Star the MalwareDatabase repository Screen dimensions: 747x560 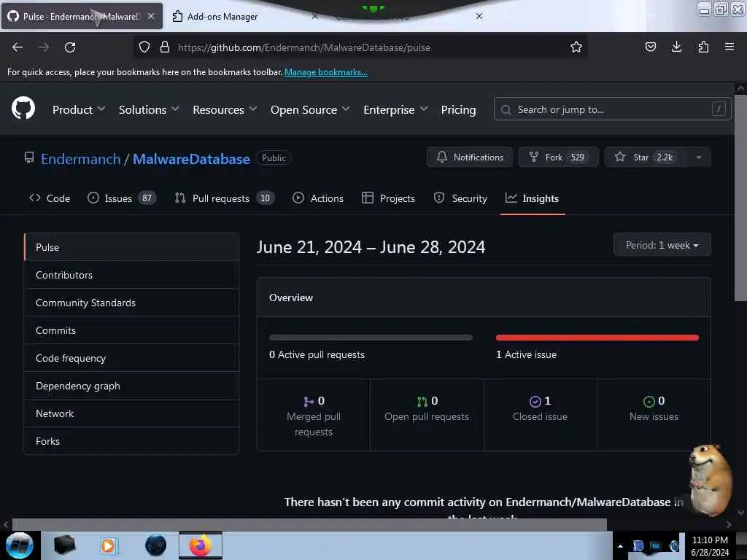pos(646,157)
